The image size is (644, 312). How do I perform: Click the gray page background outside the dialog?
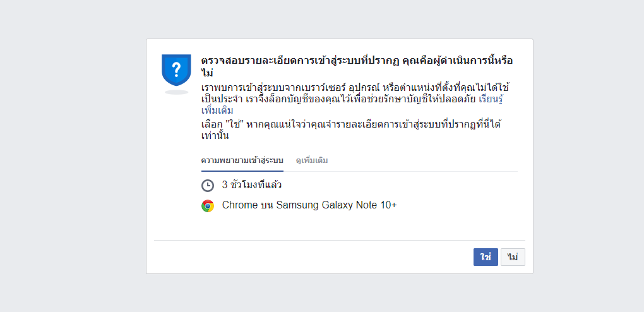click(70, 156)
